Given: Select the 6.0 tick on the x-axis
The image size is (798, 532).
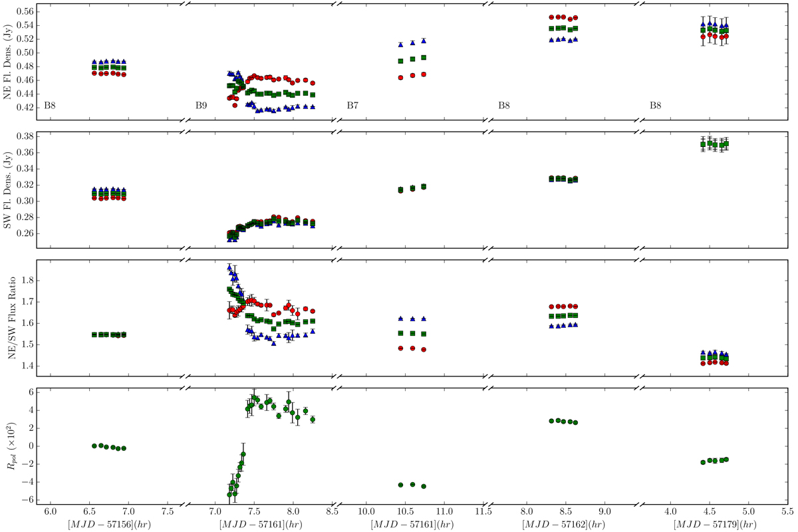Looking at the screenshot, I should point(50,513).
